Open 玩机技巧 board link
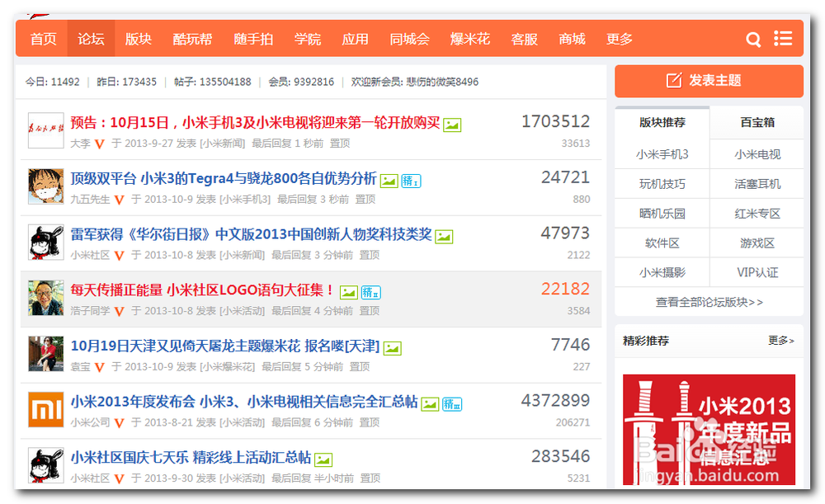The image size is (825, 504). 662,184
